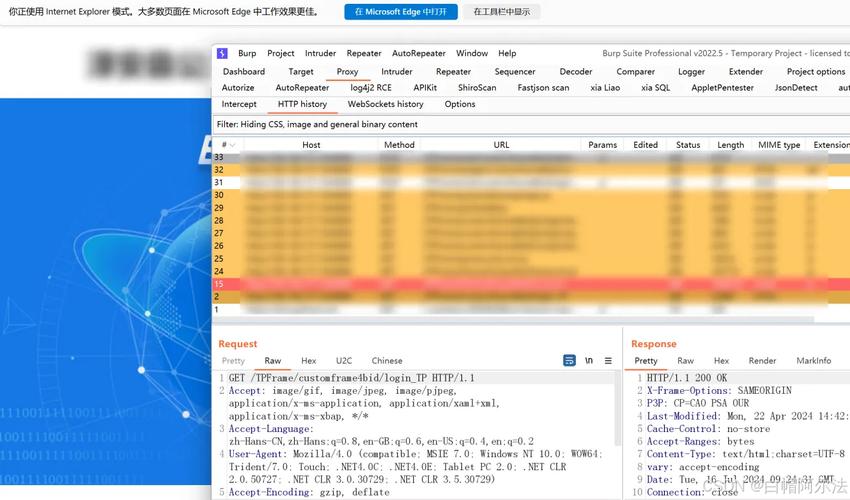Click the history filter bar

(x=531, y=124)
